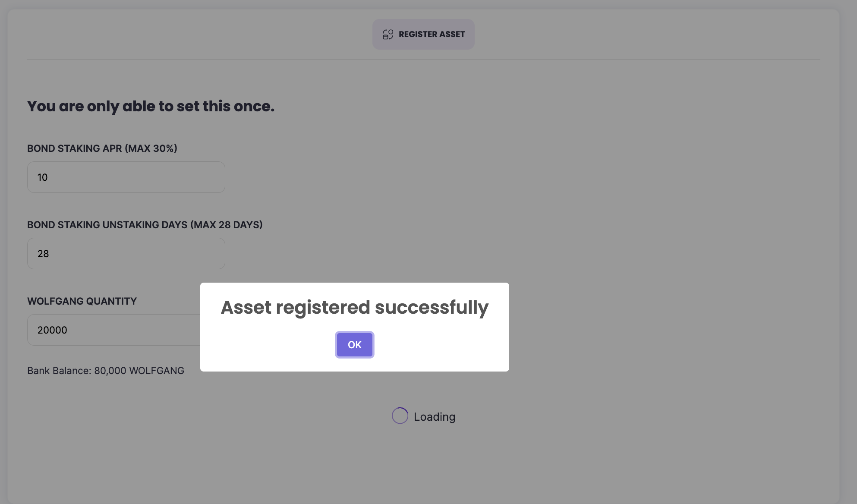The height and width of the screenshot is (504, 857).
Task: Select the 10 value in APR field
Action: pyautogui.click(x=42, y=177)
